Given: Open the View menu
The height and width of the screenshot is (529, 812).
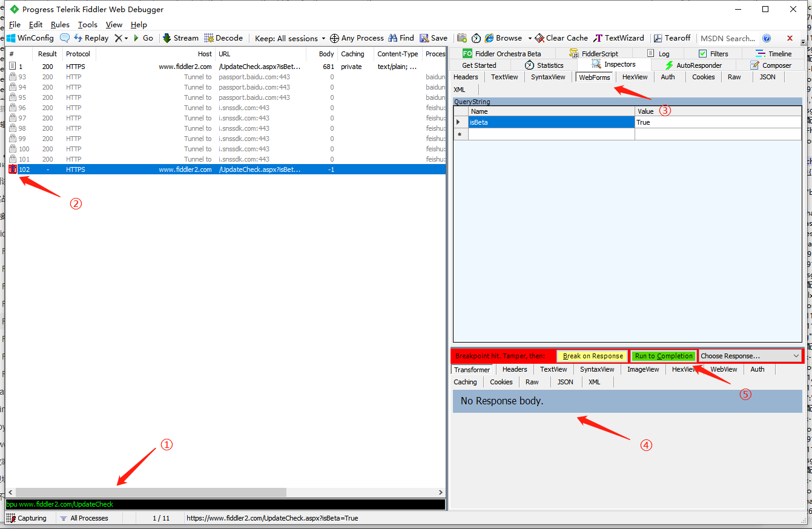Looking at the screenshot, I should click(x=114, y=25).
